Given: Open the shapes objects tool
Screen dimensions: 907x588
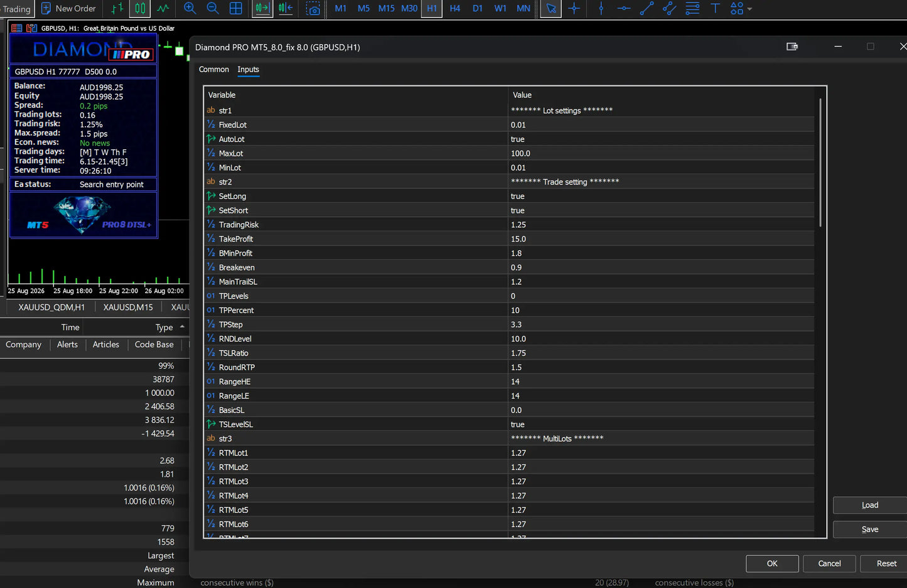Looking at the screenshot, I should pos(737,9).
